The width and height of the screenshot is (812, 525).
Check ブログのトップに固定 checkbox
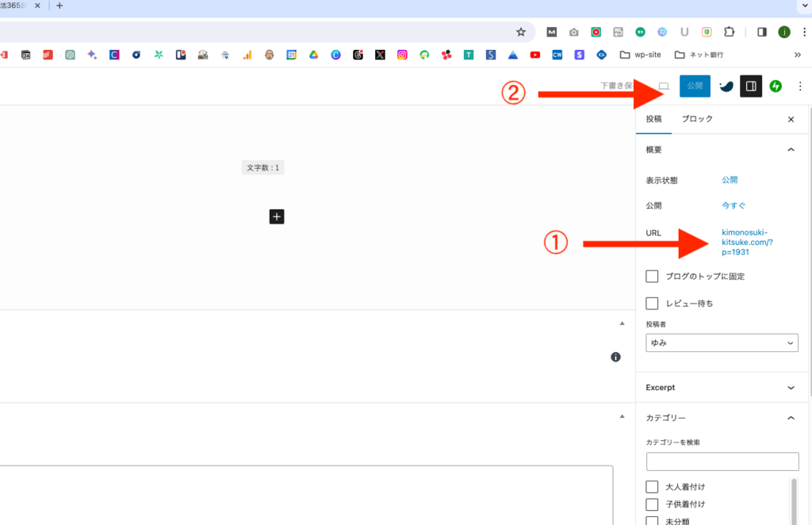tap(653, 277)
